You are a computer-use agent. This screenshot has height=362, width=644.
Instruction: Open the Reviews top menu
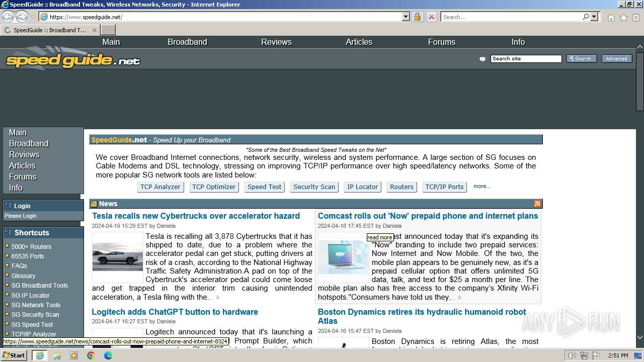[x=276, y=42]
